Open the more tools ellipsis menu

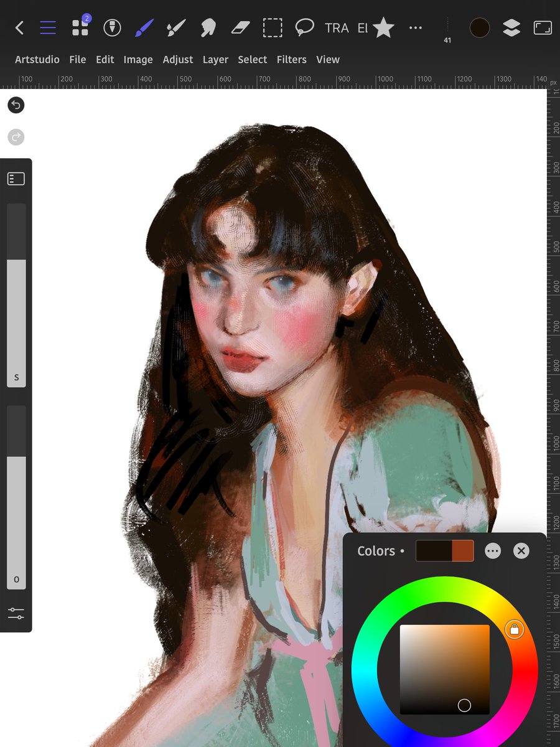tap(415, 27)
